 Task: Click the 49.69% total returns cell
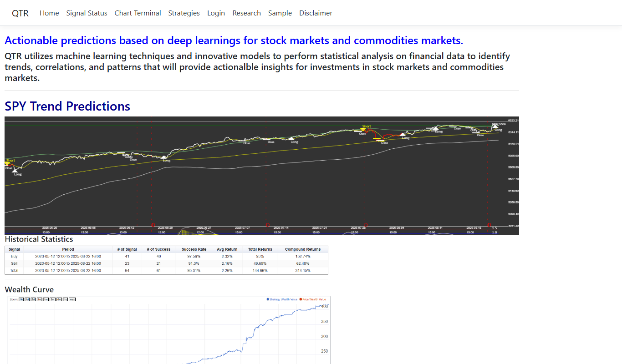[x=260, y=263]
